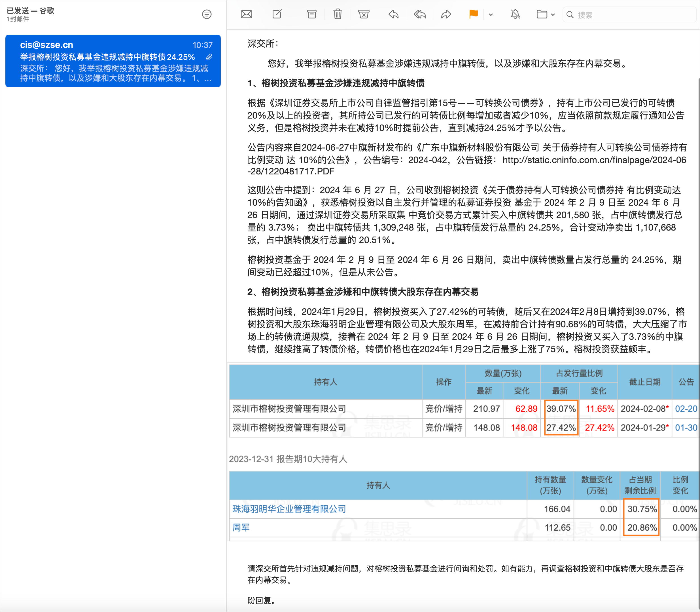
Task: Click the 周军 holder link
Action: point(241,528)
